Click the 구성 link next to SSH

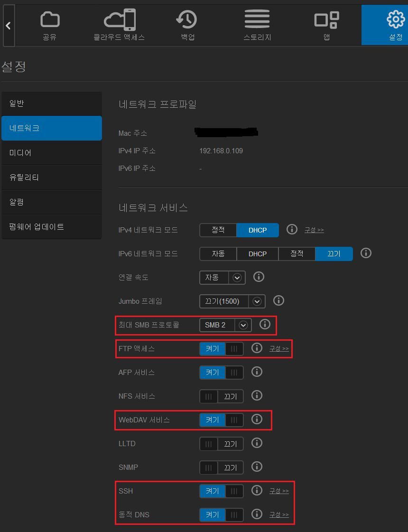279,491
